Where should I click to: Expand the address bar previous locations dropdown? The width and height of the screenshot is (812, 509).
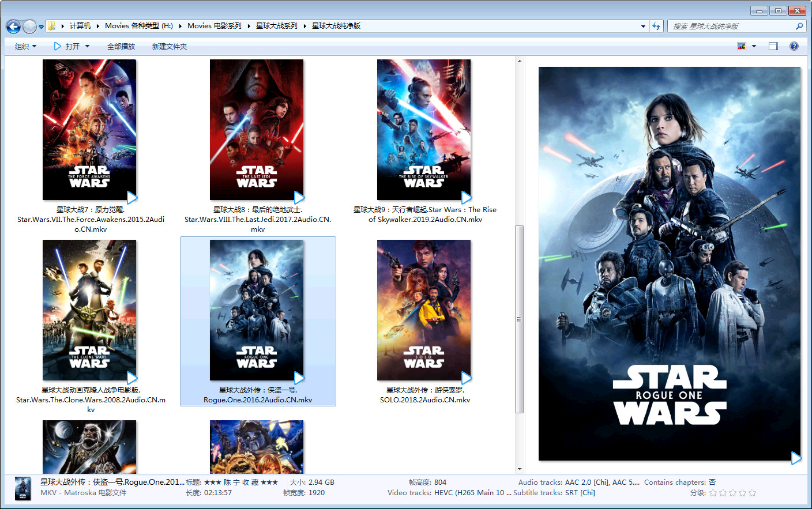643,26
